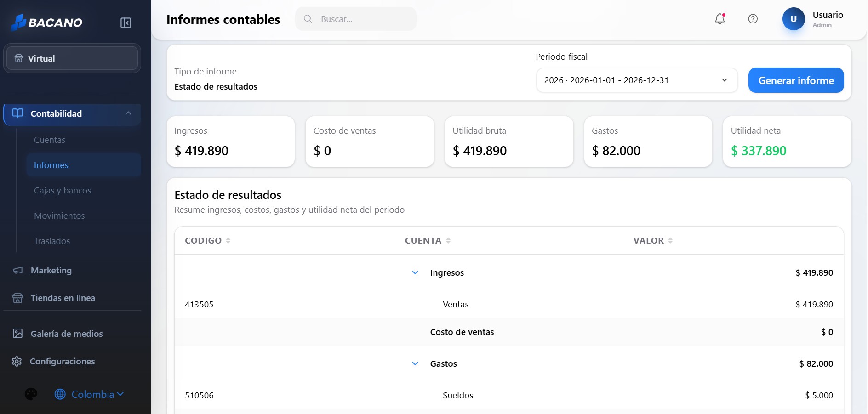Click the Contabilidad book icon
Image resolution: width=868 pixels, height=414 pixels.
(17, 113)
